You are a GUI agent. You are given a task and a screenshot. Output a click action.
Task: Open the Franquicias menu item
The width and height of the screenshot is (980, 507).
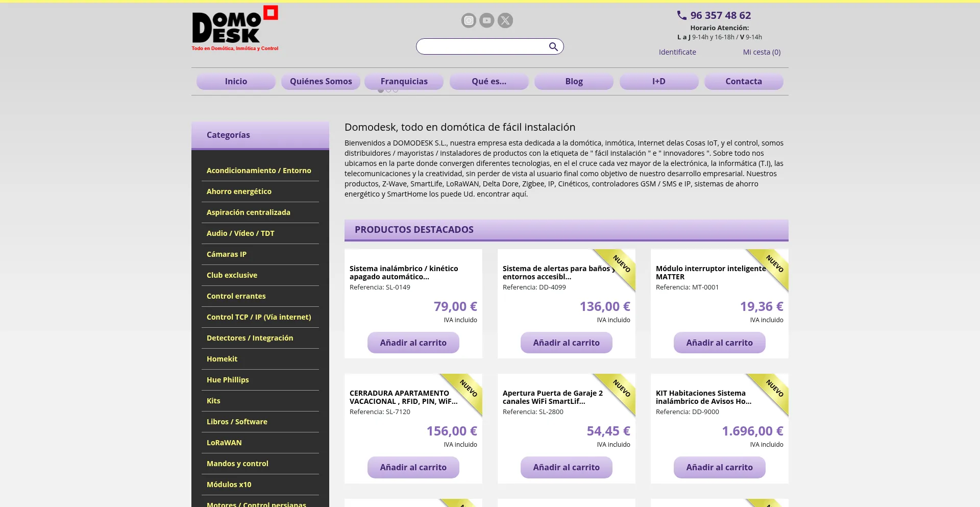(404, 82)
